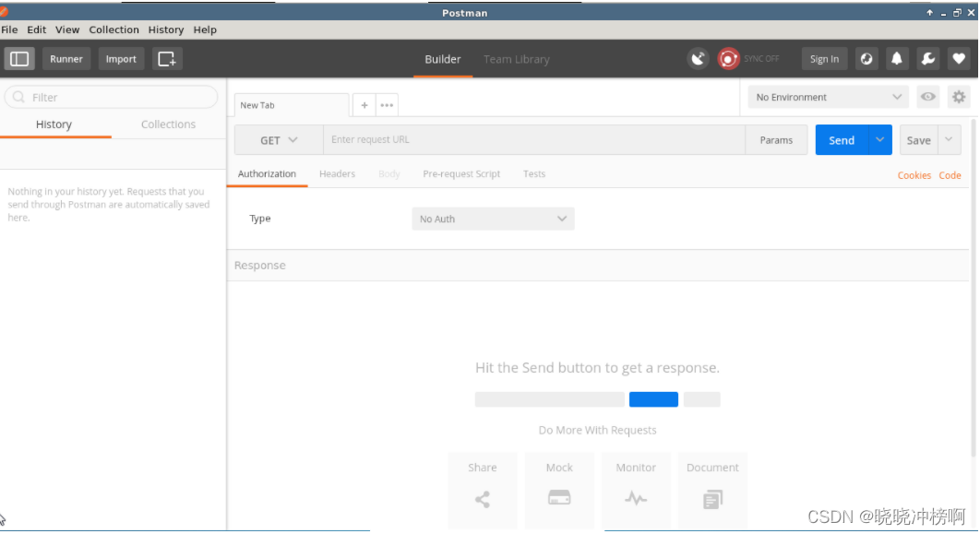Click the Share icon tile
Screen dimensions: 980x534
click(483, 491)
